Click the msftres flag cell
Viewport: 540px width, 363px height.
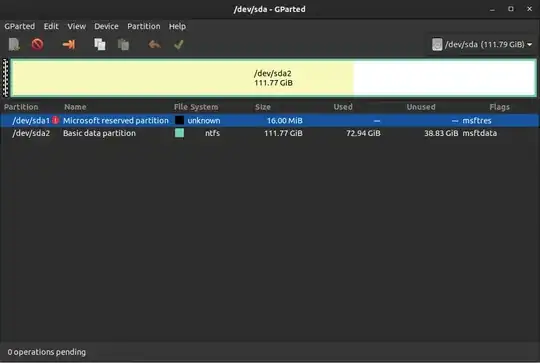(477, 121)
